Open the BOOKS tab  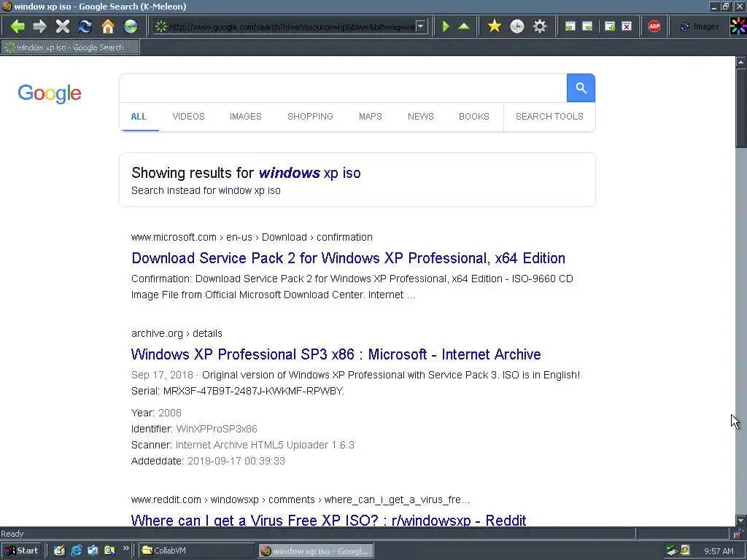pos(474,117)
